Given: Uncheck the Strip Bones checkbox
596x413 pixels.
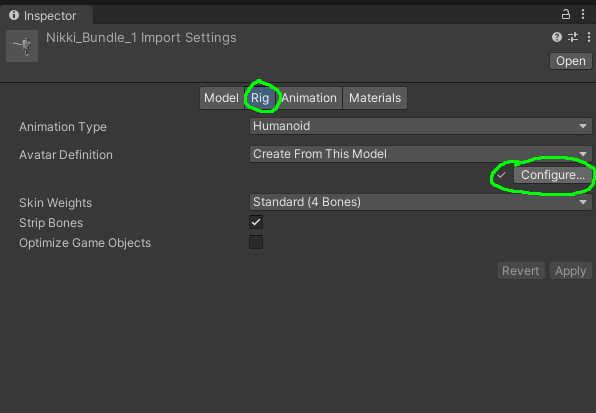Looking at the screenshot, I should [256, 222].
